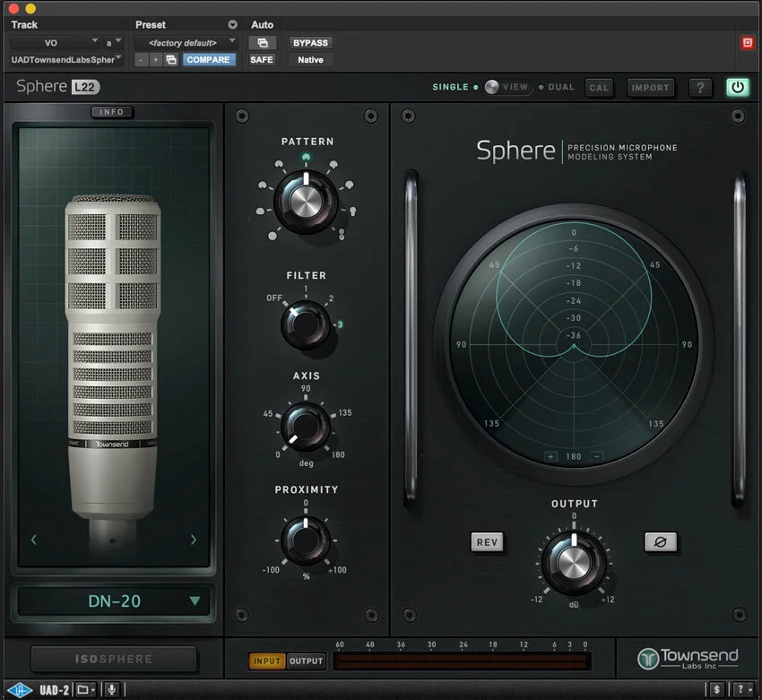
Task: Toggle the SINGLE/DUAL view switch
Action: point(508,87)
